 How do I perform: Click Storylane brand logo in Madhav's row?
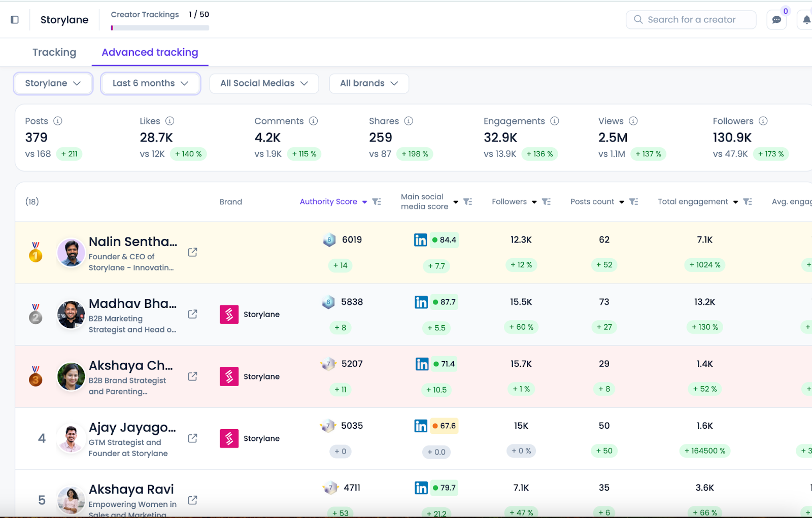coord(229,314)
